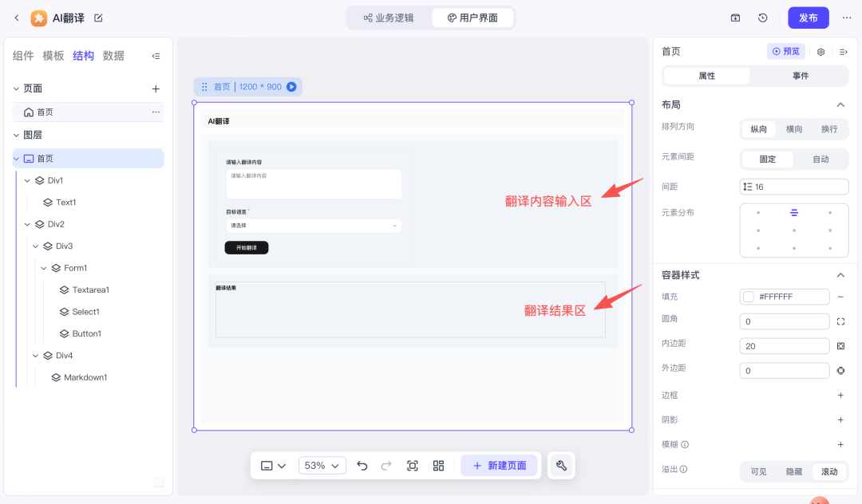Collapse the left panel with the collapse icon
The image size is (862, 504).
tap(156, 56)
